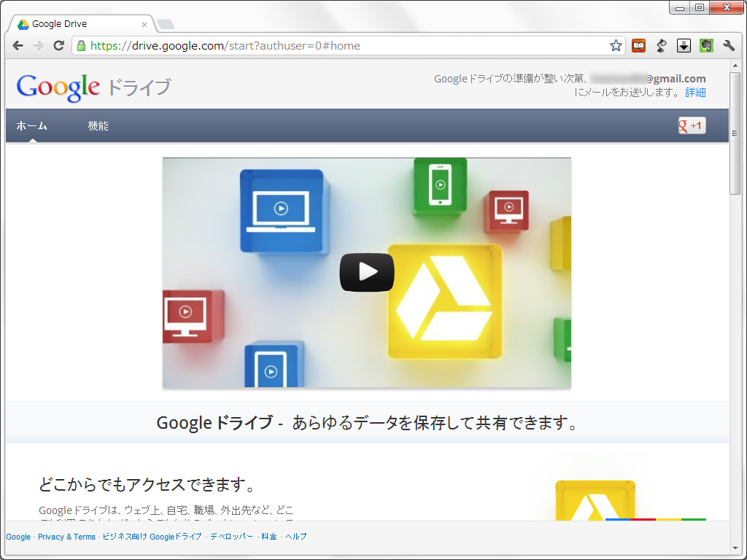Click the download arrow extension icon
This screenshot has height=560, width=747.
(684, 45)
